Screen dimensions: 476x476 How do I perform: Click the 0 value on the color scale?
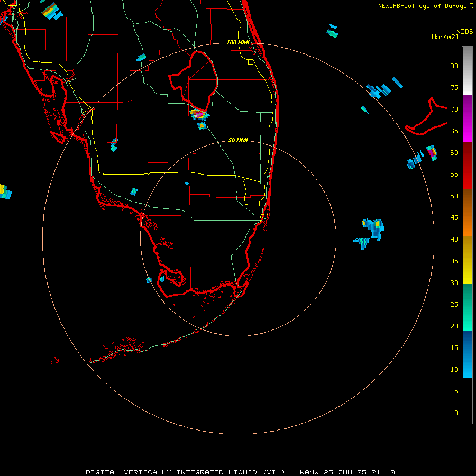coord(456,413)
